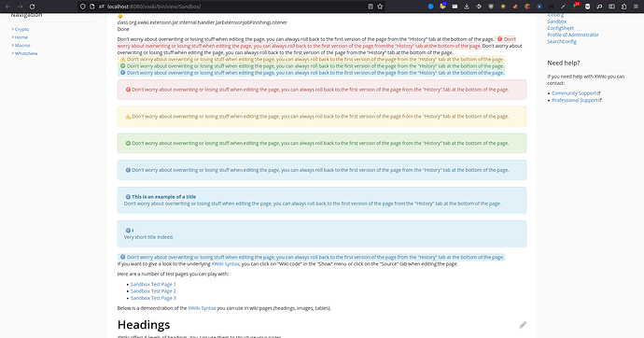Open the tracking protection shield in address bar
Viewport: 644px width, 338px height.
click(83, 7)
